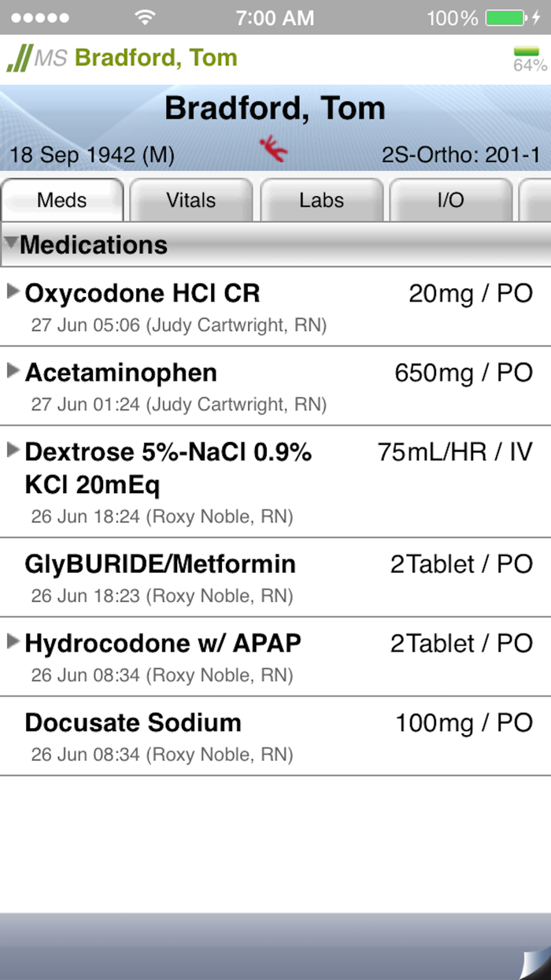Collapse the Medications section

pyautogui.click(x=11, y=244)
